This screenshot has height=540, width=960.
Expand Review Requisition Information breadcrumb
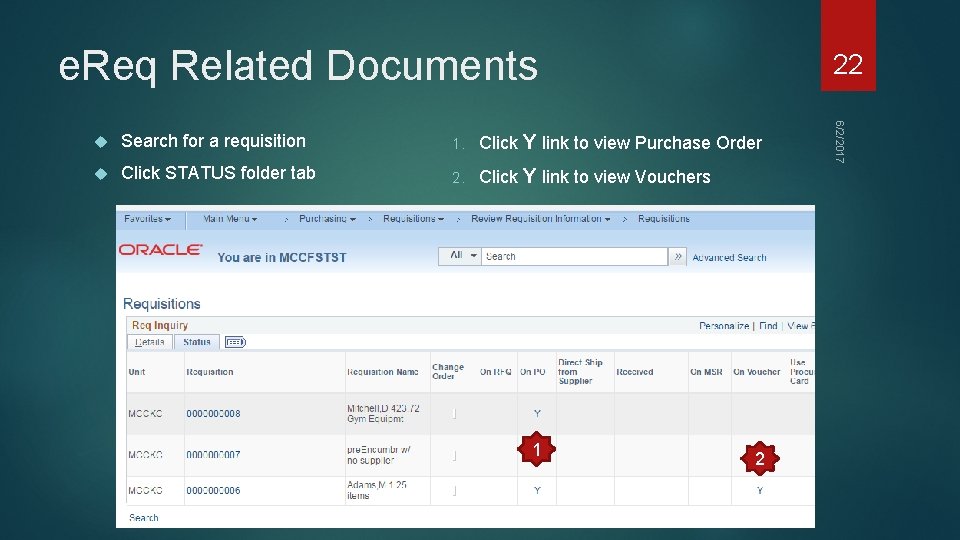point(541,219)
